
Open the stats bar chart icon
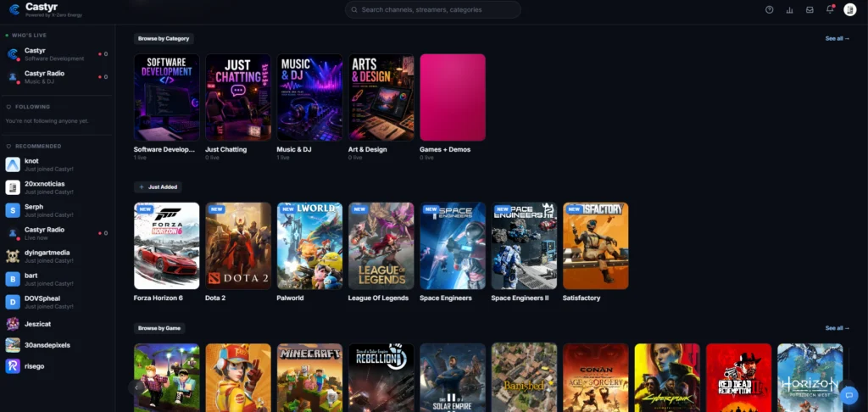click(x=789, y=9)
